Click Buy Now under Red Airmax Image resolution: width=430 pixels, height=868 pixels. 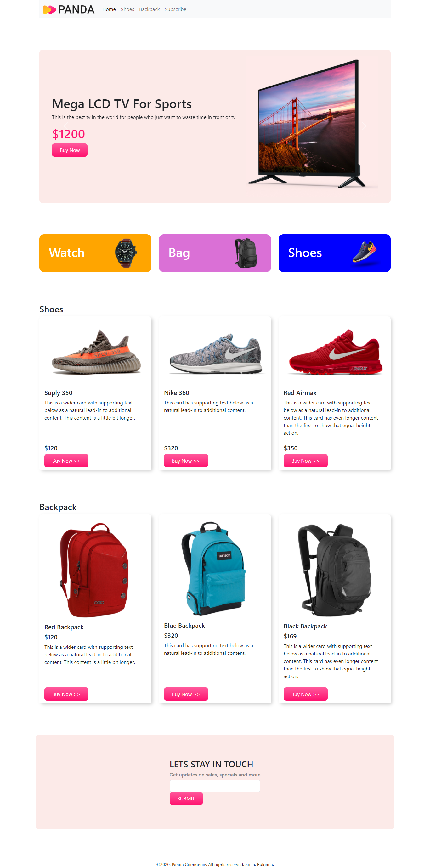point(306,461)
